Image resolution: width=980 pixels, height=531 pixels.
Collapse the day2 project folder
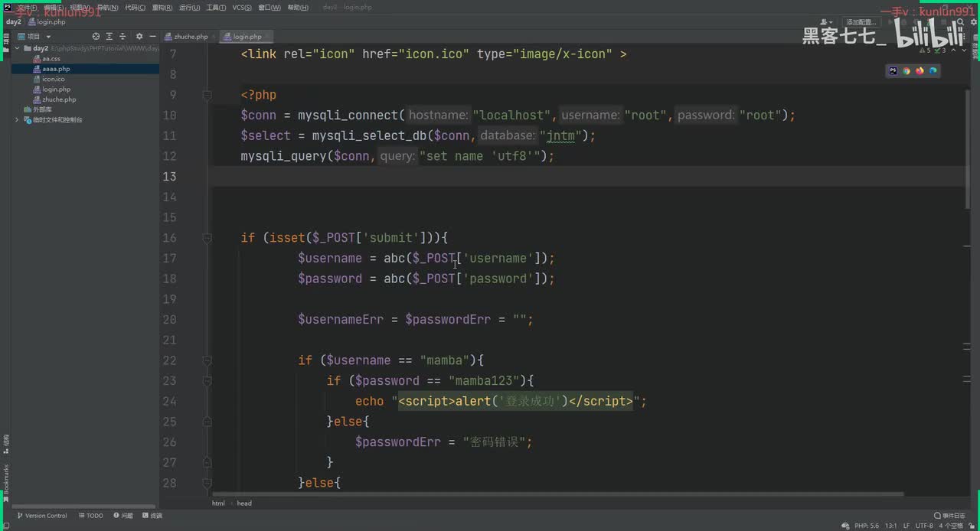pyautogui.click(x=18, y=48)
